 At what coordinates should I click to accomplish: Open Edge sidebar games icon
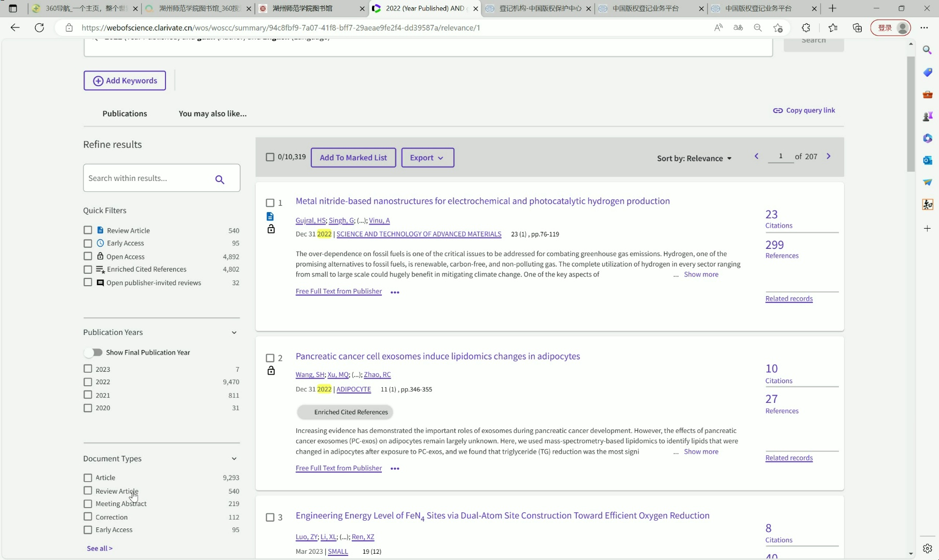pyautogui.click(x=928, y=116)
